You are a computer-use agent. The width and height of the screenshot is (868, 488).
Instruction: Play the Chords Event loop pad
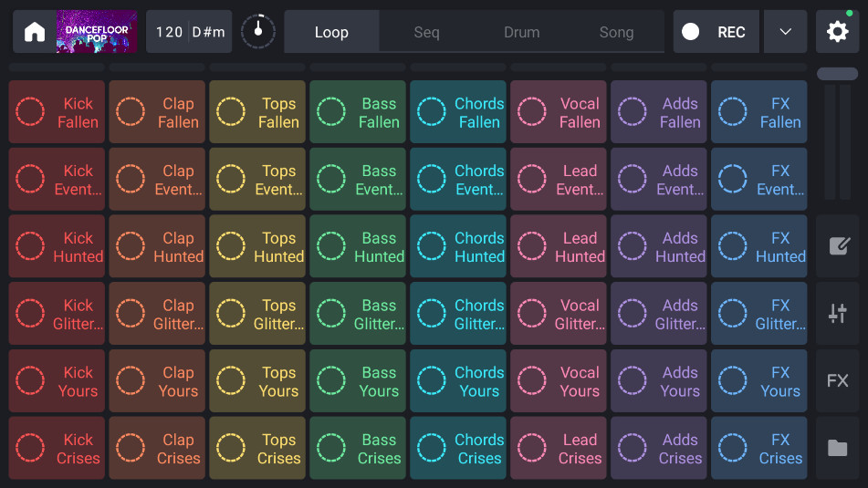click(x=458, y=180)
